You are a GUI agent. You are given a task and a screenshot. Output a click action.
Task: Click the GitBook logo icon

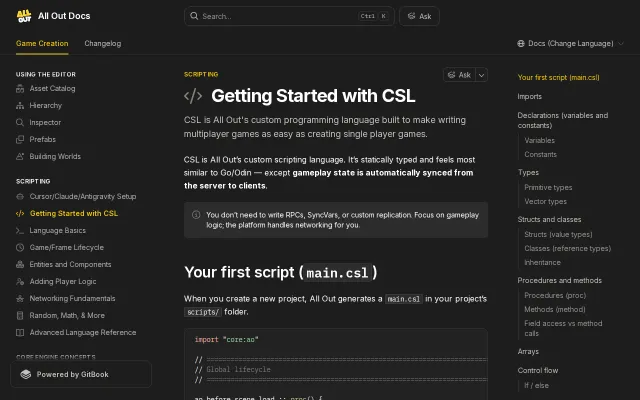[x=26, y=374]
